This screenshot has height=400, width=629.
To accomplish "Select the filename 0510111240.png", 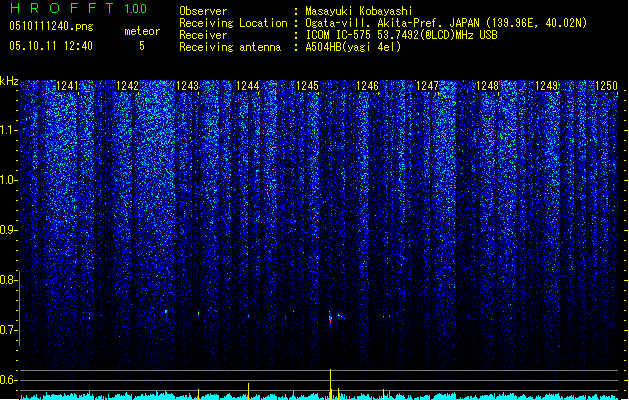I will point(51,26).
